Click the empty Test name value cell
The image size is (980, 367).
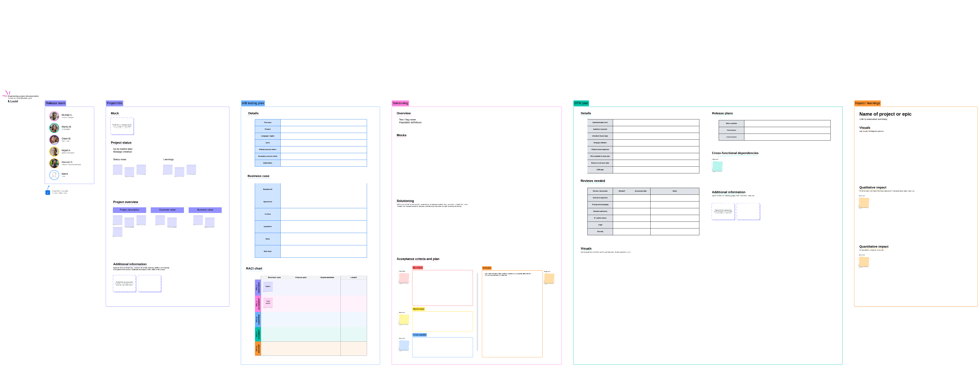point(323,123)
